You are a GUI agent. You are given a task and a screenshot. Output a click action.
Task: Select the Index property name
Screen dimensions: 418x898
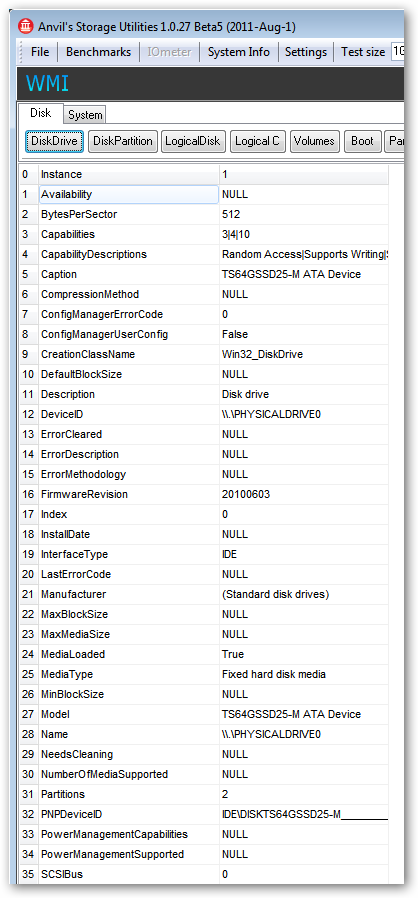click(x=54, y=514)
